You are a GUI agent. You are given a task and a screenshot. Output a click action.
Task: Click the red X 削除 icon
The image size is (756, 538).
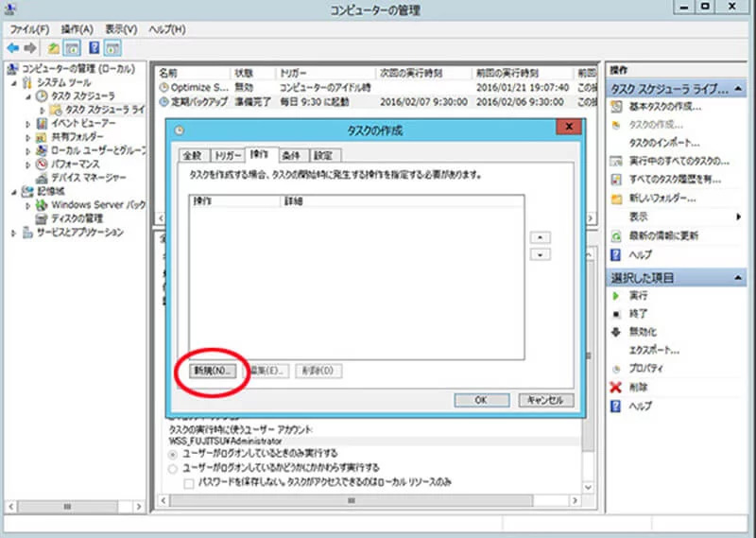pos(616,387)
